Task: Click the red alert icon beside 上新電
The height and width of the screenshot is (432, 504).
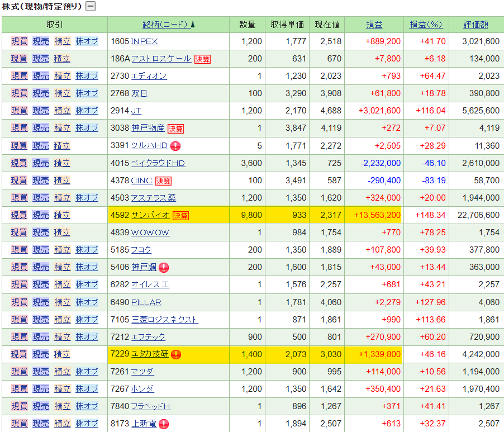Action: pos(164,424)
